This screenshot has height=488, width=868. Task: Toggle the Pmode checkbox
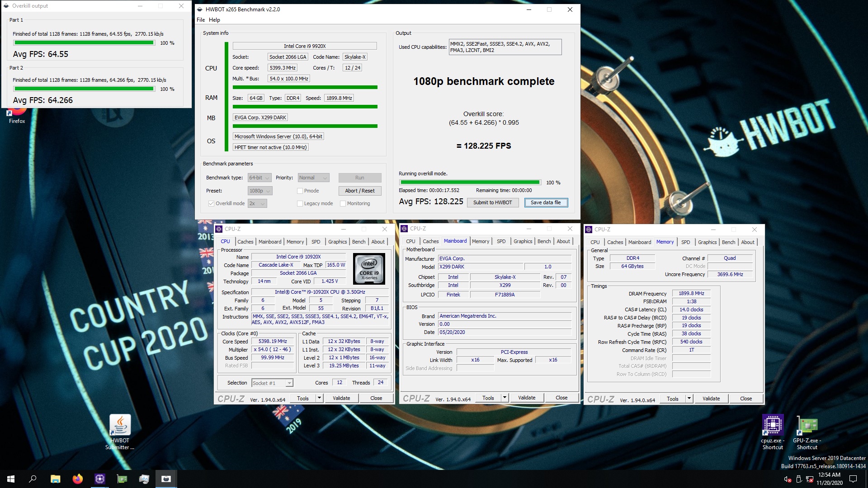point(300,191)
